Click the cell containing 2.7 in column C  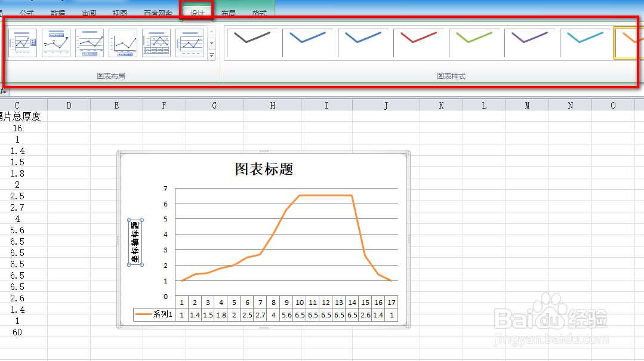pos(17,208)
